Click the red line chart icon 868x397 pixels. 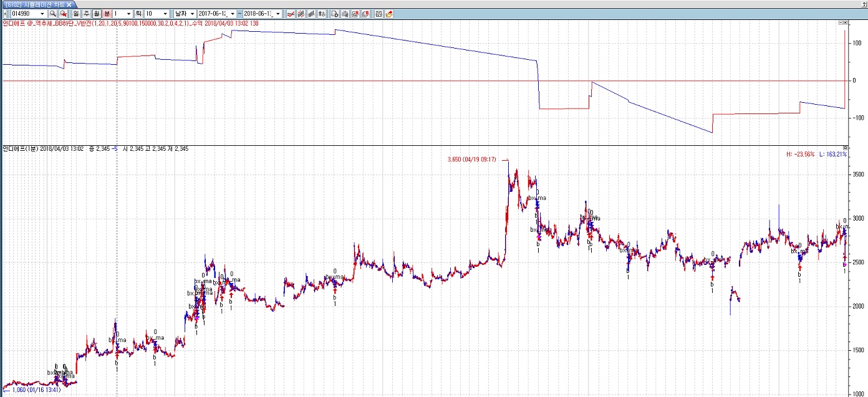[291, 14]
